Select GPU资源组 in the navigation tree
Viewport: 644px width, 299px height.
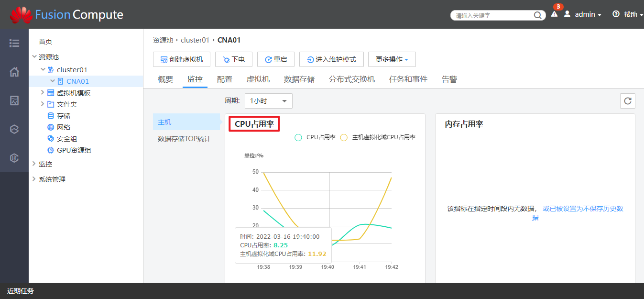[74, 150]
